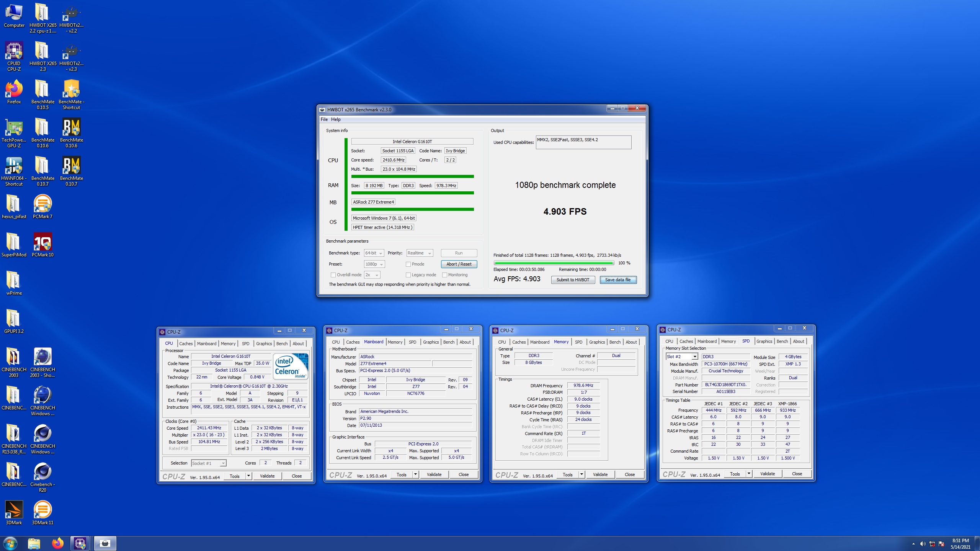Image resolution: width=980 pixels, height=551 pixels.
Task: Launch the 3DMark 11 desktop shortcut
Action: pyautogui.click(x=42, y=513)
